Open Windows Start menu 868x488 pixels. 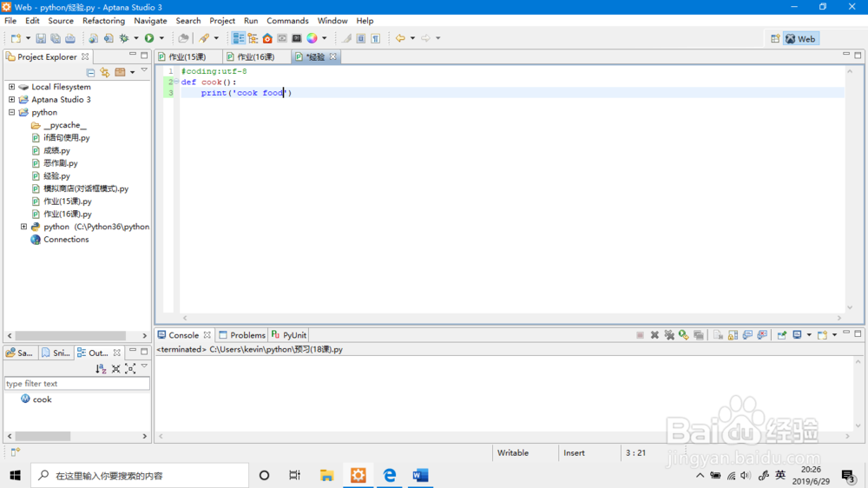(15, 475)
